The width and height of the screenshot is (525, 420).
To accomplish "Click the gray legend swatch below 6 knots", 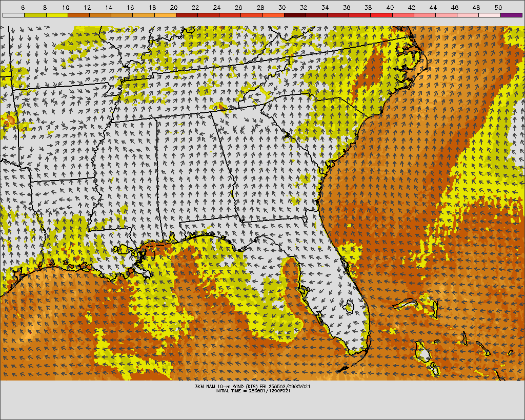I will [13, 15].
